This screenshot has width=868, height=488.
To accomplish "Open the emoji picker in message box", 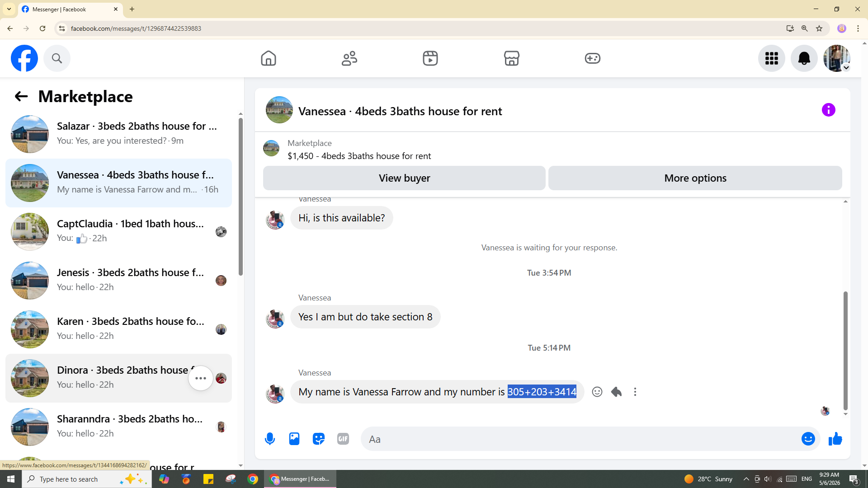I will point(808,439).
